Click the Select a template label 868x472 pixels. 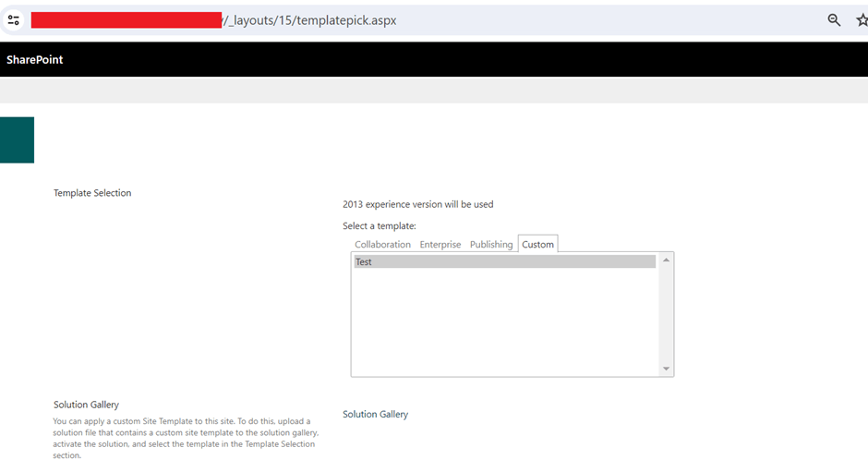(x=380, y=226)
